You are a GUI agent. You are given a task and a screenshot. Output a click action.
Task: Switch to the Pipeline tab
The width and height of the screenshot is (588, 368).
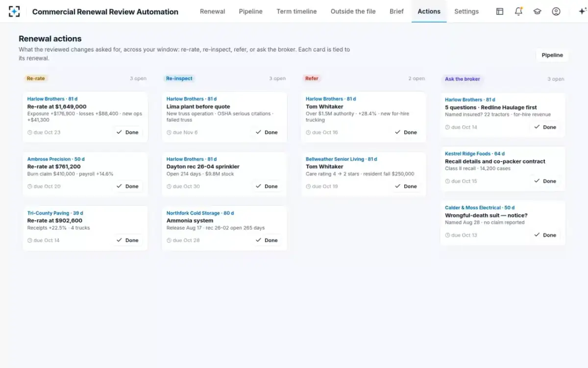pos(250,11)
